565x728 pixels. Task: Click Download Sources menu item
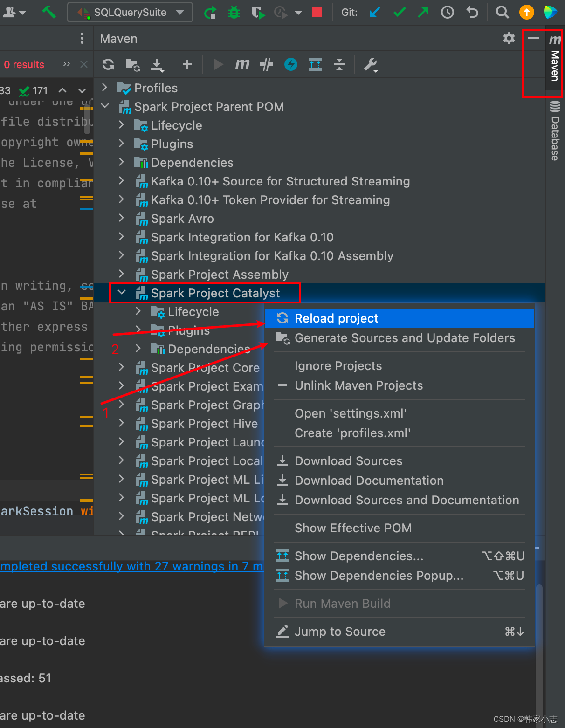(x=400, y=461)
